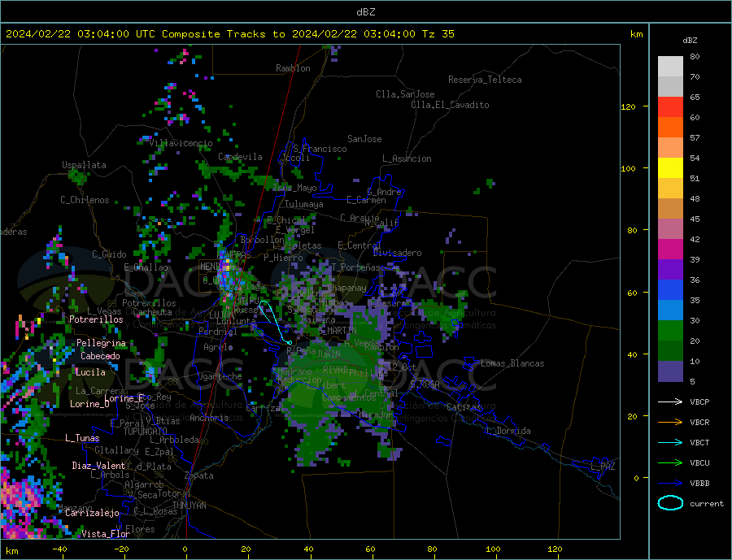
Task: Pick the bright green 30–20 dBZ swatch
Action: [670, 331]
